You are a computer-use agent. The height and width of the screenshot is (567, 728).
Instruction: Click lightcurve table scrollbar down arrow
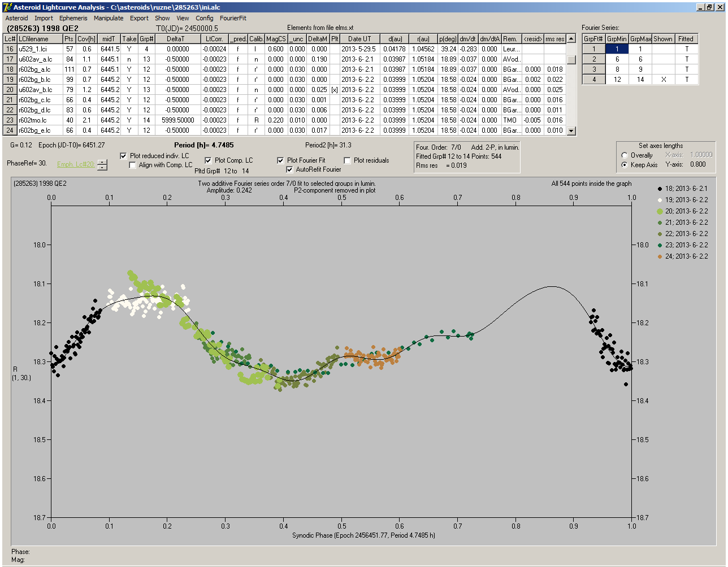click(571, 131)
